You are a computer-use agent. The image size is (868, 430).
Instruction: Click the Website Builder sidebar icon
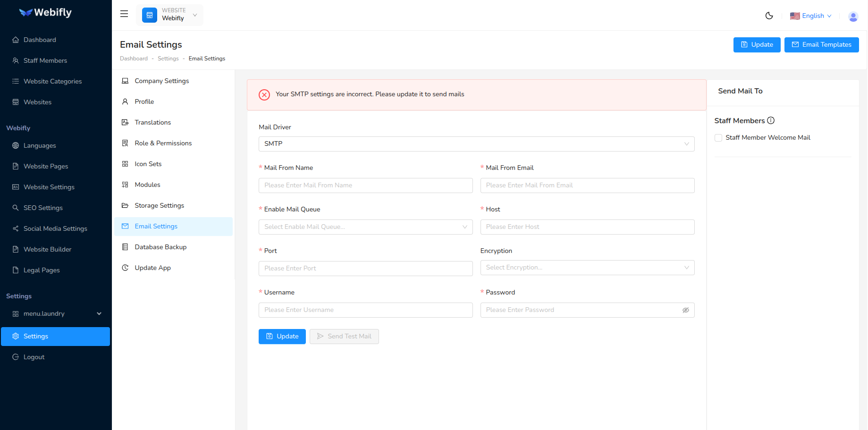16,249
